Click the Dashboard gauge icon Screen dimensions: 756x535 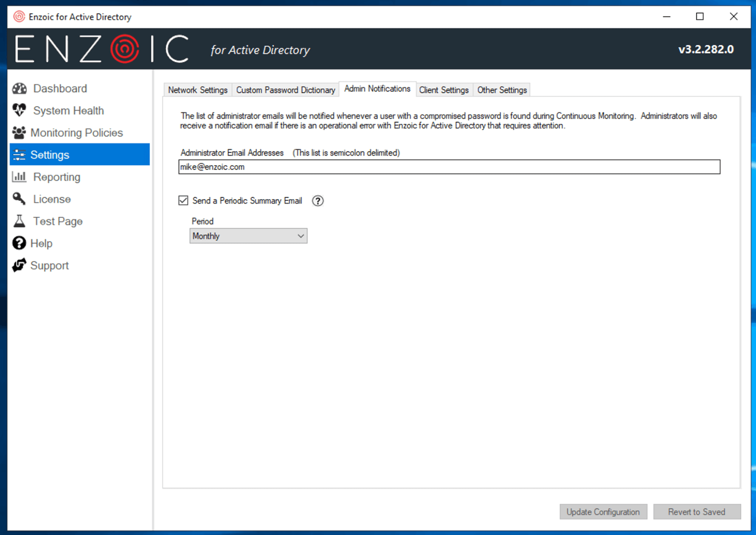(x=19, y=88)
